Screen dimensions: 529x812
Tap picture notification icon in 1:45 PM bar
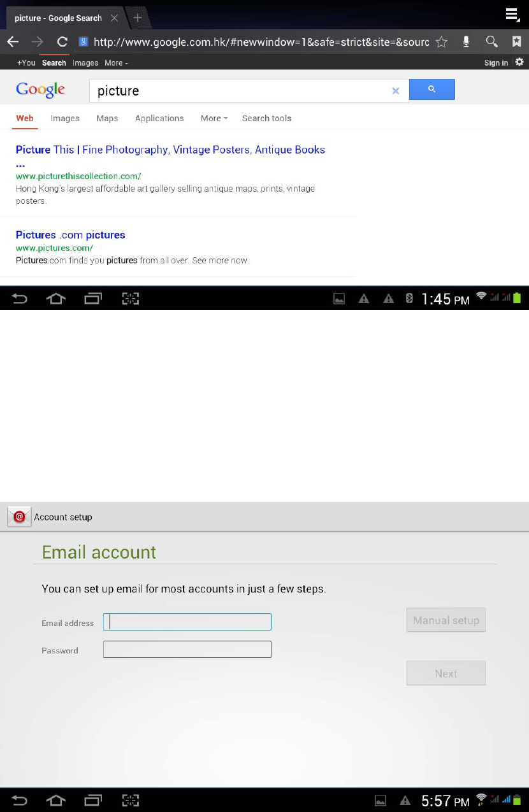click(x=340, y=298)
